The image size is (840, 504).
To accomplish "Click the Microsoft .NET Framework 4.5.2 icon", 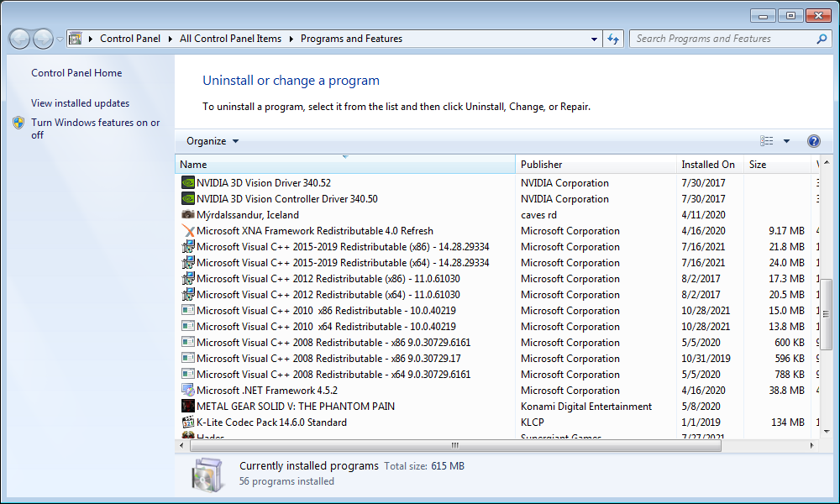I will tap(187, 391).
